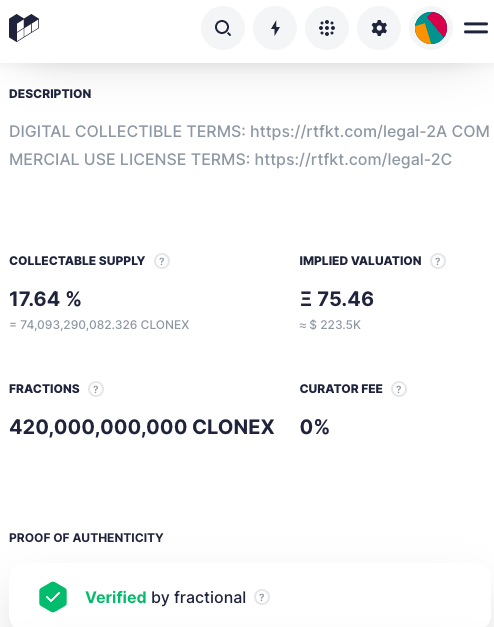494x627 pixels.
Task: Show Fractions help tooltip
Action: [96, 389]
